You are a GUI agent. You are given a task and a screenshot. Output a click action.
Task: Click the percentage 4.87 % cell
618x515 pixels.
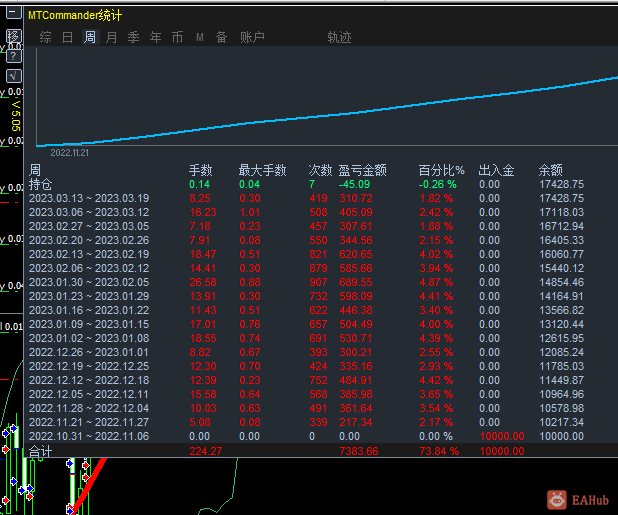pyautogui.click(x=436, y=282)
